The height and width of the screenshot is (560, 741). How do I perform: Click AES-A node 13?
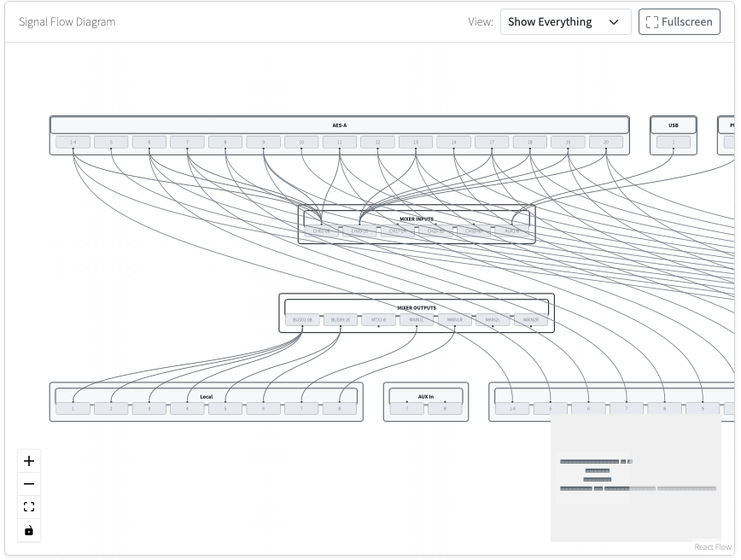[x=416, y=142]
